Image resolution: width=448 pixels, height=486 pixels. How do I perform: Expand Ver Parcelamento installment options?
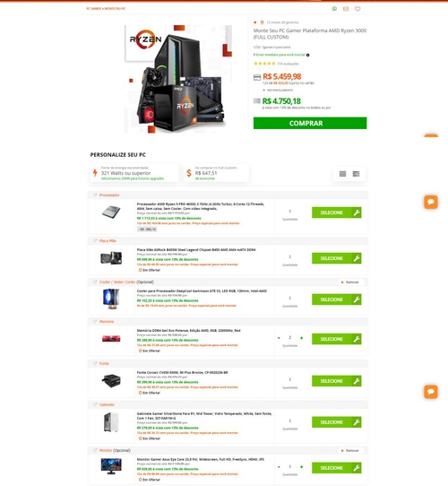[278, 91]
